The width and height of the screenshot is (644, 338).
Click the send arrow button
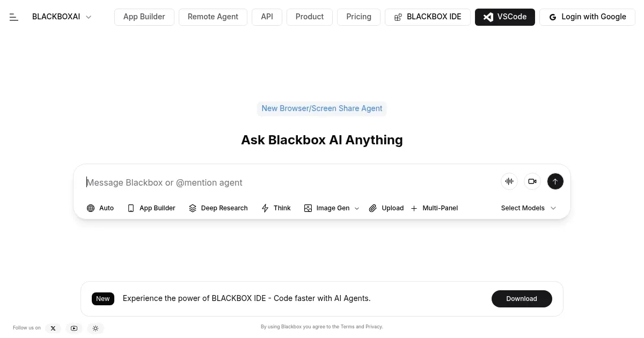point(555,181)
